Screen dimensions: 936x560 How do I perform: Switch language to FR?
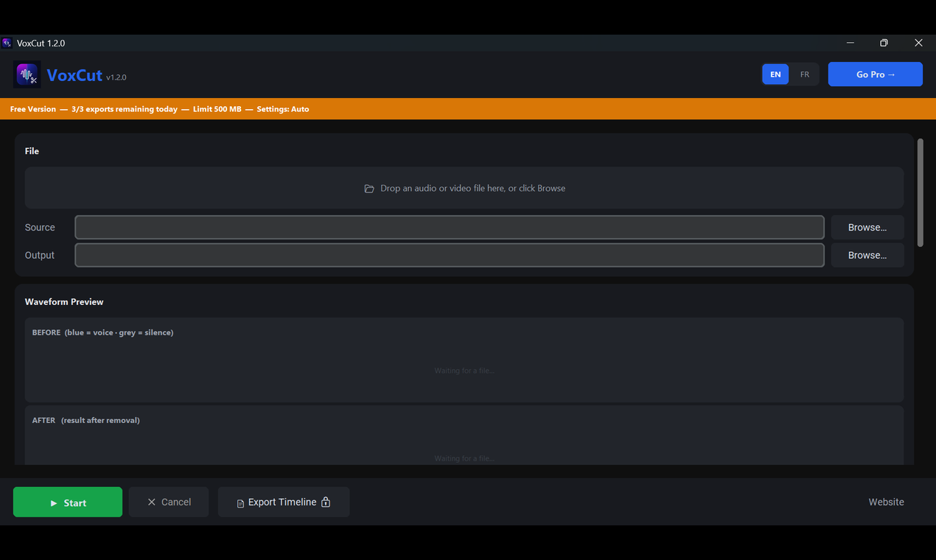pos(805,74)
